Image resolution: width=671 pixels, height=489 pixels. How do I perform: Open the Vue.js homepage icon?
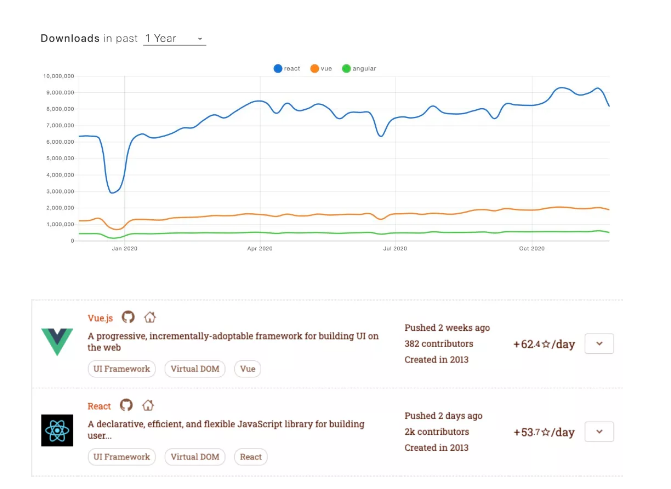pos(150,317)
